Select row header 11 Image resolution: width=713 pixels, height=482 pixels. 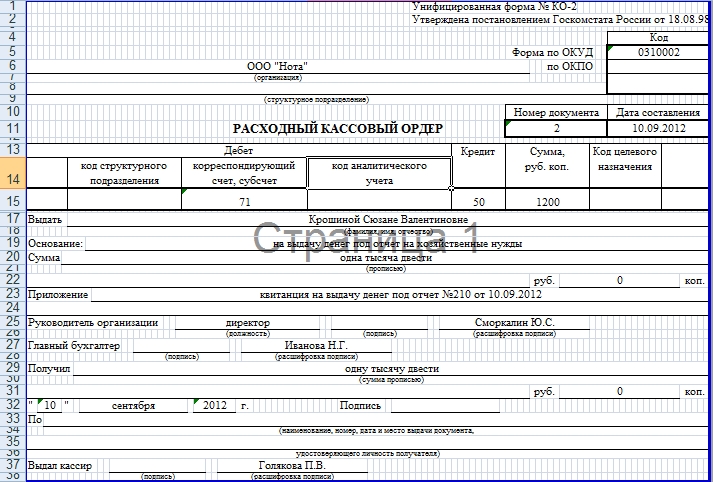[x=13, y=128]
